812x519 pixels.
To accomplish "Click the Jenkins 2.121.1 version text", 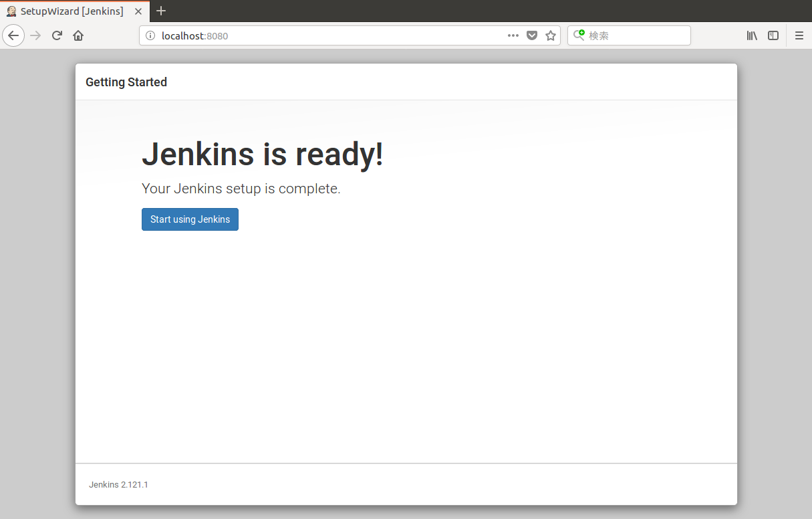I will (118, 484).
